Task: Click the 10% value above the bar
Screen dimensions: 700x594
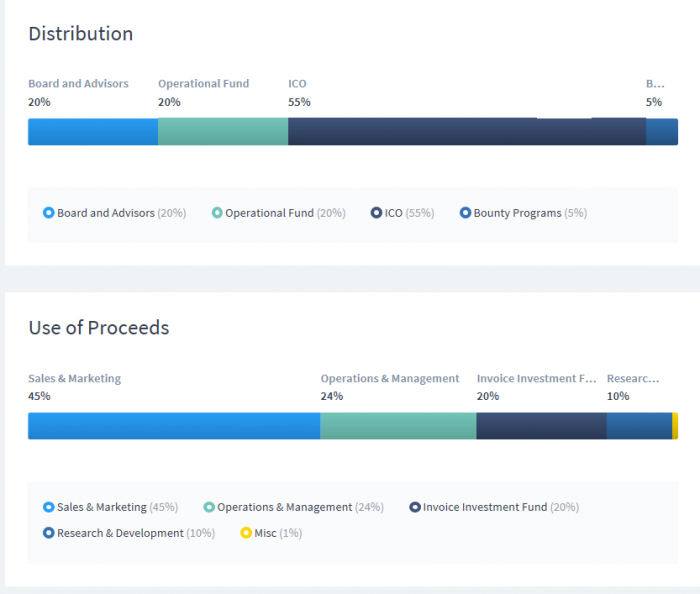Action: pyautogui.click(x=618, y=396)
